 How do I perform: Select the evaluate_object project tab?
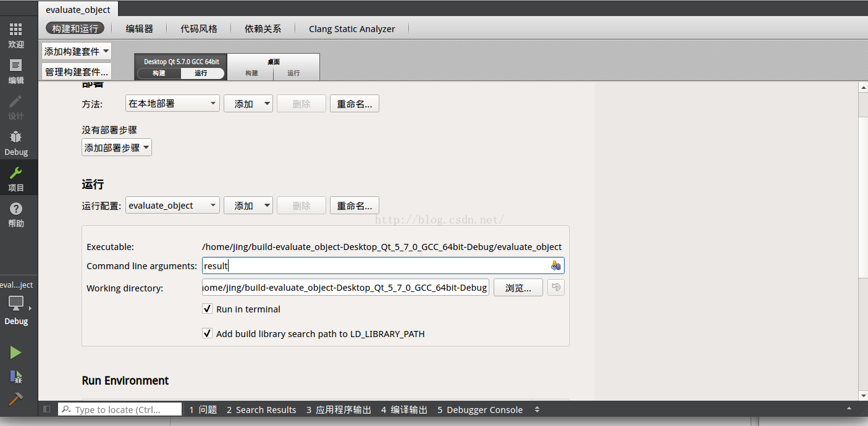point(78,9)
